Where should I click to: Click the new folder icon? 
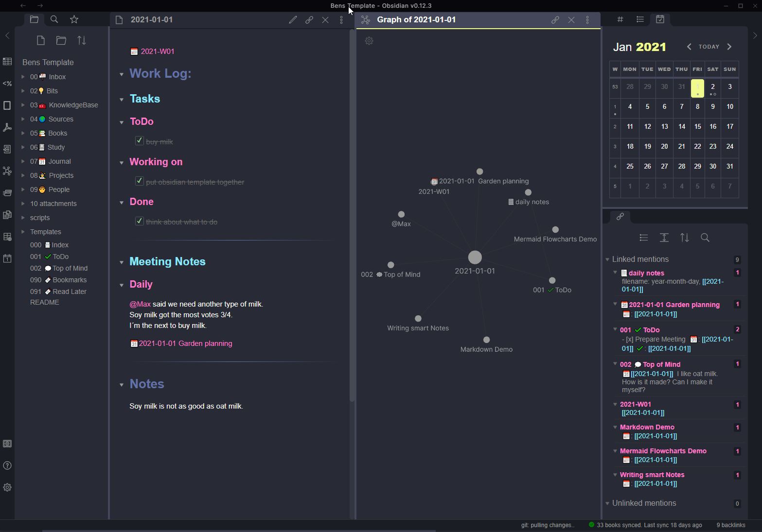(61, 41)
